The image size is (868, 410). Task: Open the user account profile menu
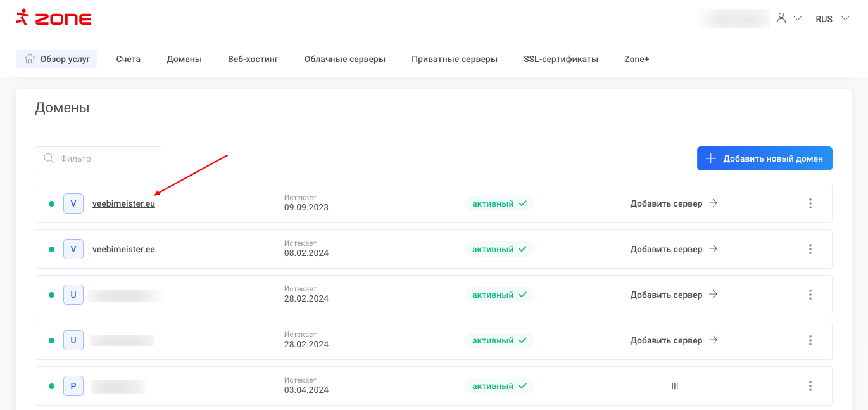pos(788,18)
